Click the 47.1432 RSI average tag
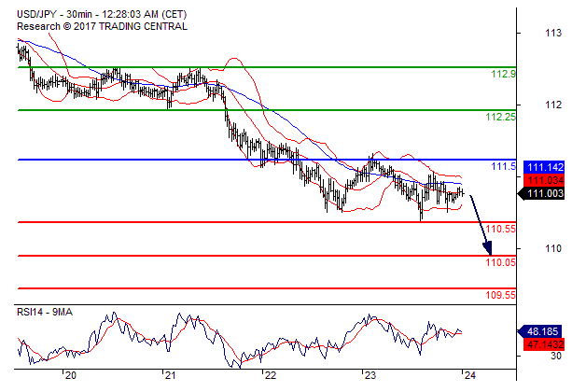The image size is (572, 392). [x=544, y=343]
